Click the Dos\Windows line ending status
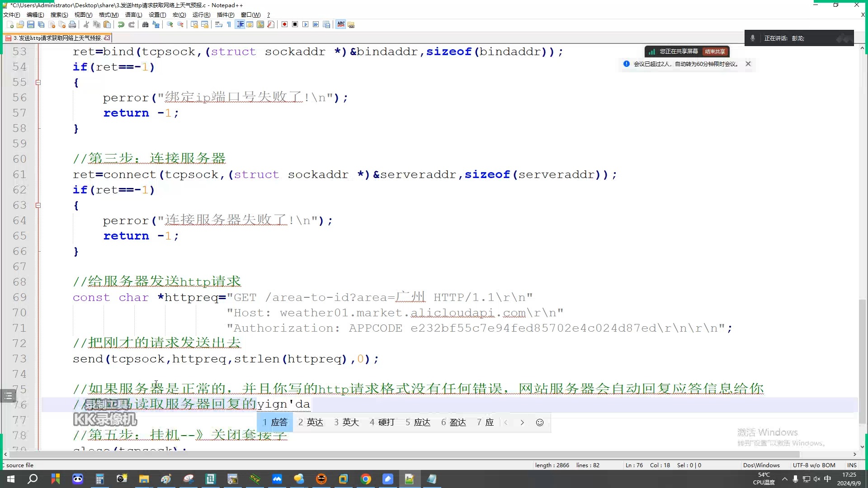The width and height of the screenshot is (868, 488). (x=761, y=465)
